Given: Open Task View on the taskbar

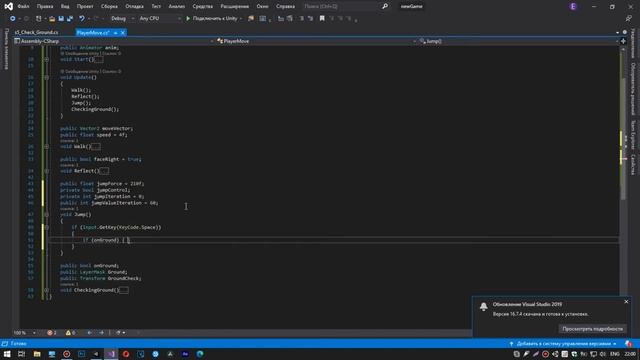Looking at the screenshot, I should [x=22, y=354].
